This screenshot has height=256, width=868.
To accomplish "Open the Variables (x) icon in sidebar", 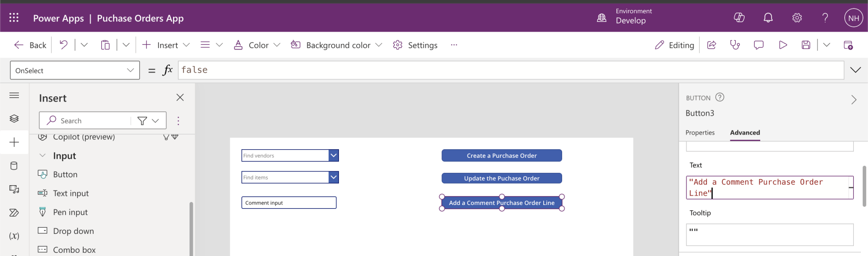I will [14, 236].
